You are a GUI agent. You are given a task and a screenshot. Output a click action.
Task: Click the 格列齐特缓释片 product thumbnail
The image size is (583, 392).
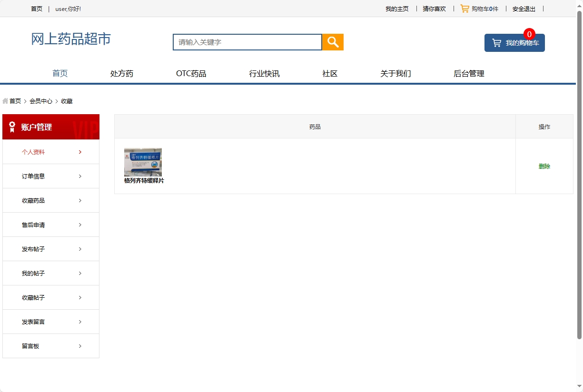point(143,162)
